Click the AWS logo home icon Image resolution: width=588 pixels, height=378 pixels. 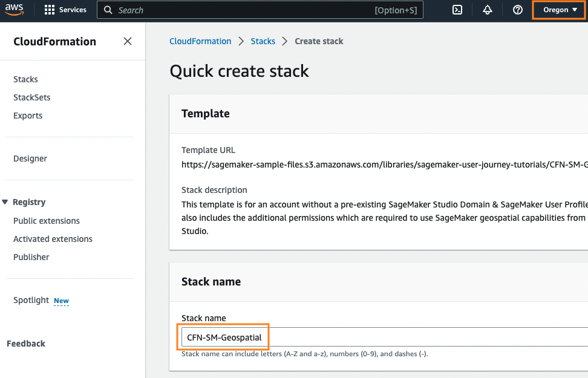click(15, 10)
